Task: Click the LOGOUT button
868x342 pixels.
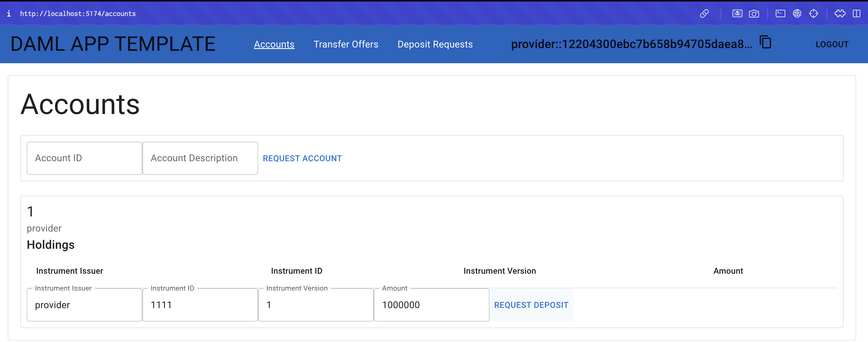Action: click(832, 44)
